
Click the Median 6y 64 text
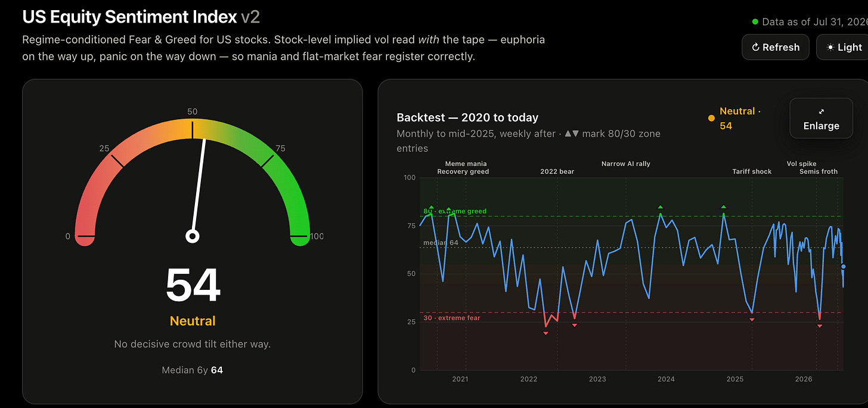click(192, 370)
